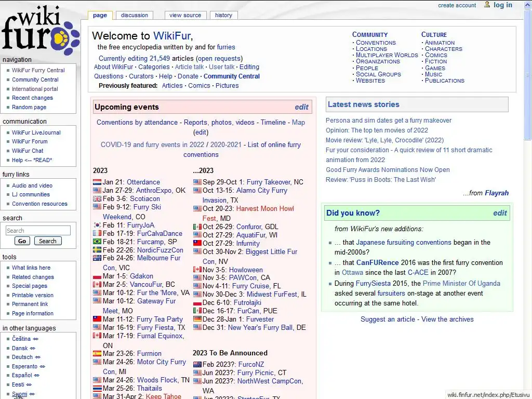Edit the Did you know section
Image resolution: width=532 pixels, height=399 pixels.
(x=500, y=213)
